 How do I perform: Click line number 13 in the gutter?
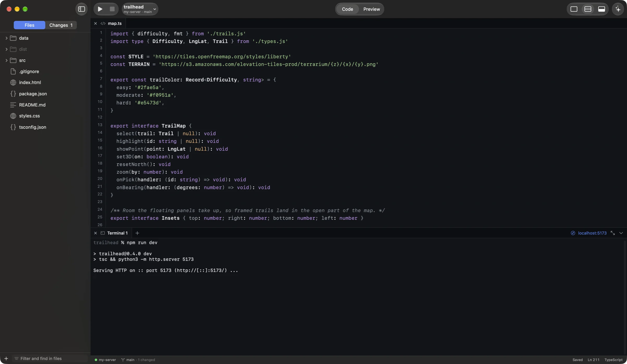100,125
